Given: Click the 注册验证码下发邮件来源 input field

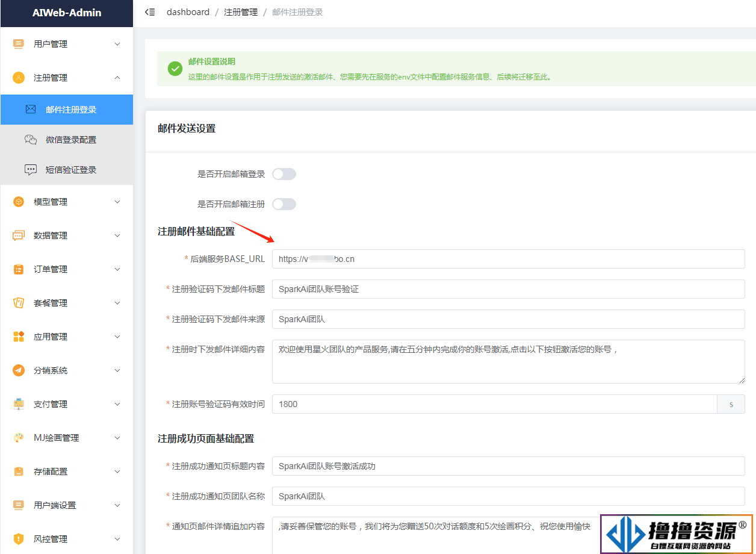Looking at the screenshot, I should [509, 319].
